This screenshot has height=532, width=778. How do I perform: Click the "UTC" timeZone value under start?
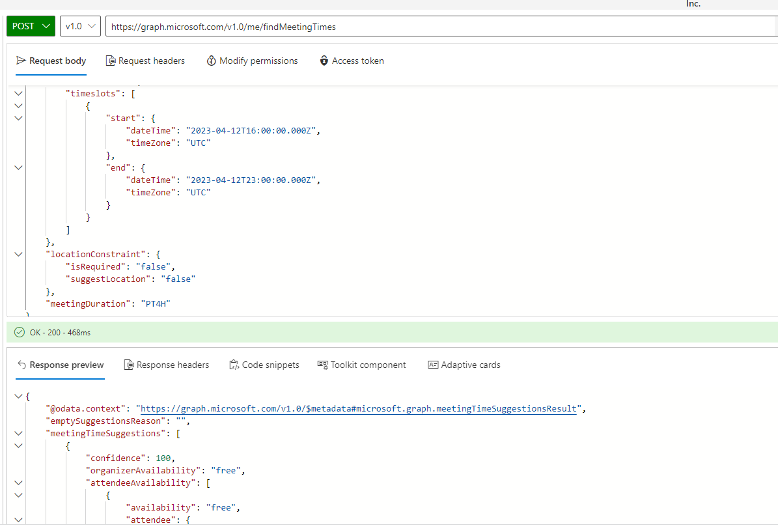(x=199, y=143)
